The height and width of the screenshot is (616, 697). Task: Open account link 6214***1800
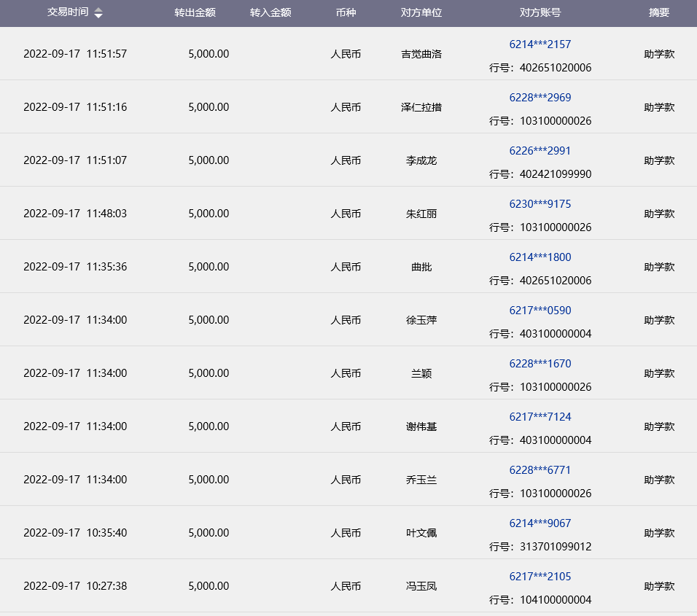pyautogui.click(x=540, y=257)
